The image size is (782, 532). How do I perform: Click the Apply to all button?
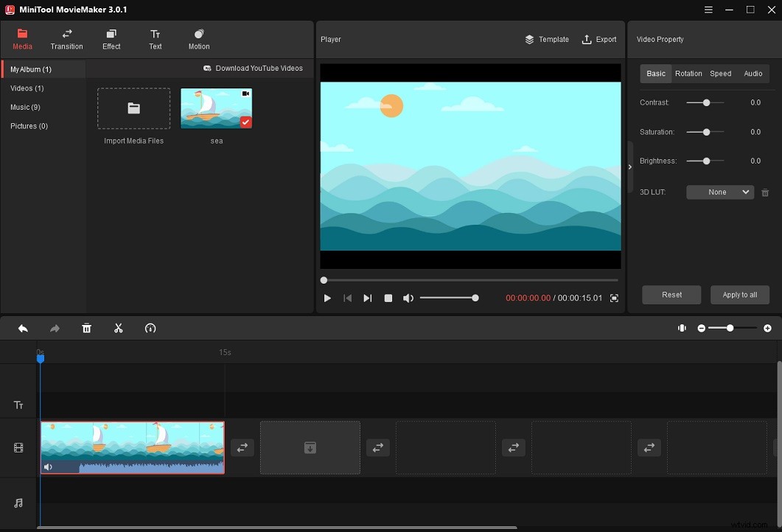[x=739, y=295]
